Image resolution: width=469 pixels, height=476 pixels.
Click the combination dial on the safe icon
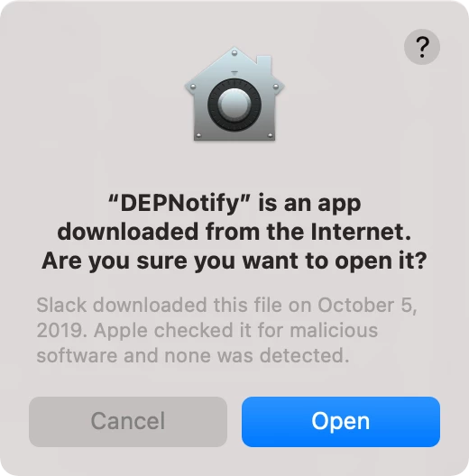(234, 105)
